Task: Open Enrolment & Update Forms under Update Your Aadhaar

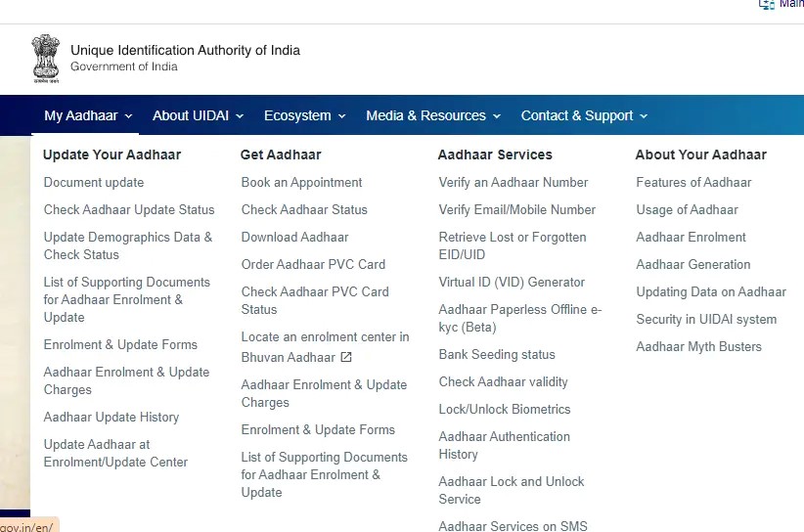Action: coord(120,344)
